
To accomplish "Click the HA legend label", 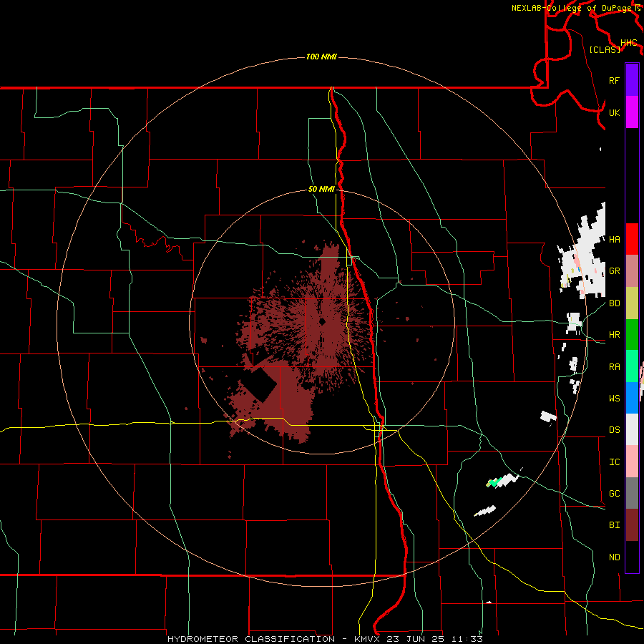I will tap(614, 239).
